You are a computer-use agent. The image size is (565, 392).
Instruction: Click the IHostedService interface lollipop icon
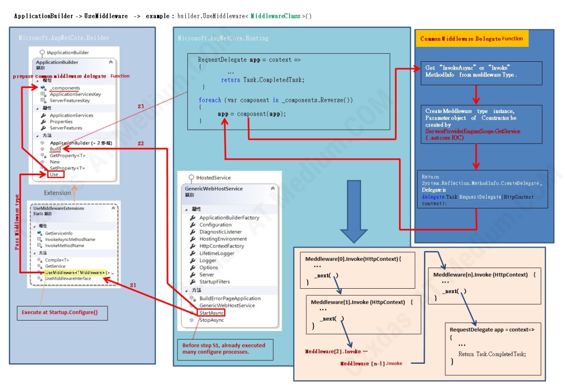click(x=191, y=177)
